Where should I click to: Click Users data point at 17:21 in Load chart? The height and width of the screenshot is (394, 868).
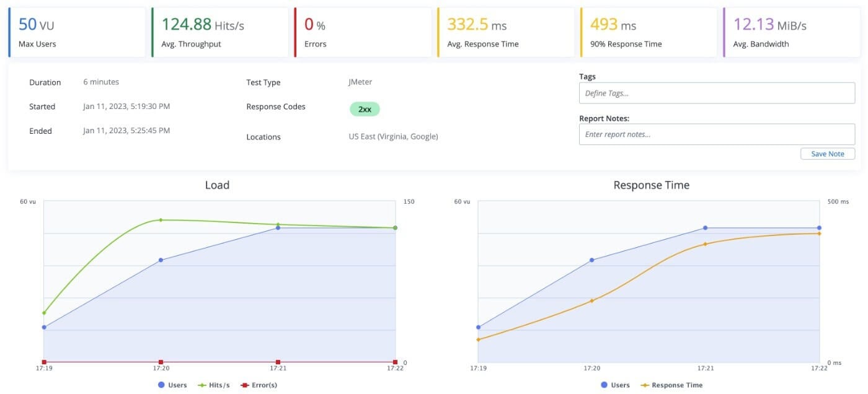(278, 228)
